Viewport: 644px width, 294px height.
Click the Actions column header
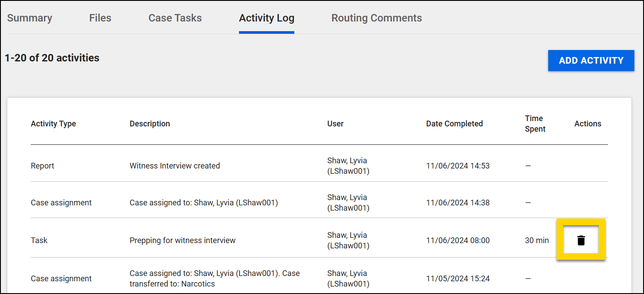(x=587, y=124)
